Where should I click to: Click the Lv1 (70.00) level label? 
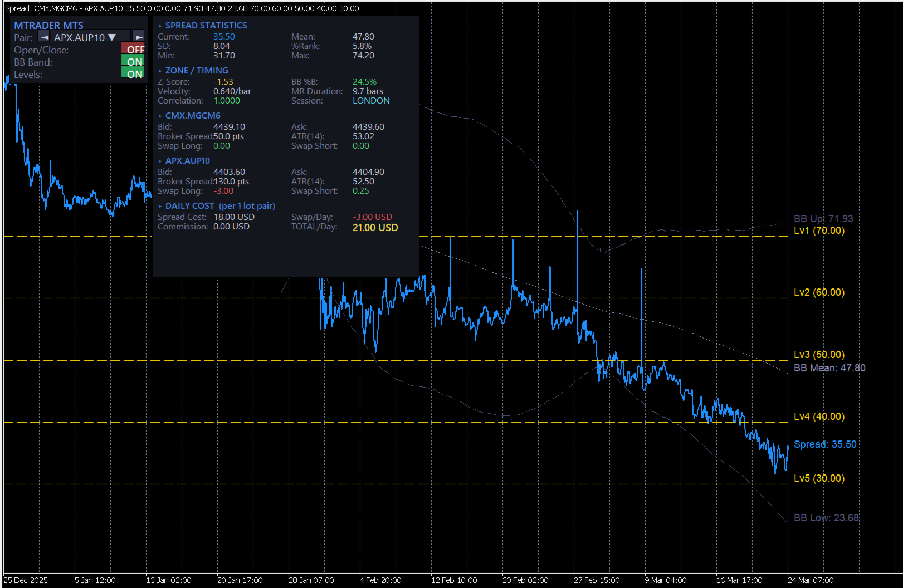pos(819,231)
